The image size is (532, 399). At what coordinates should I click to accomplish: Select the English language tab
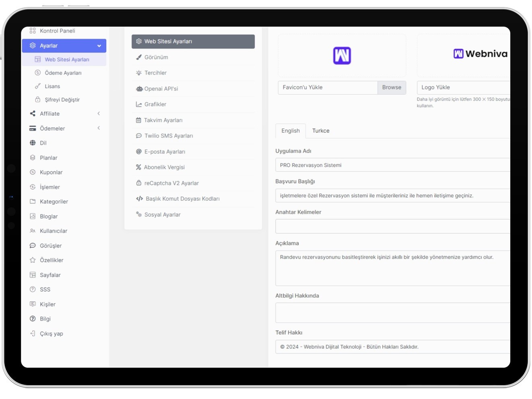point(290,131)
